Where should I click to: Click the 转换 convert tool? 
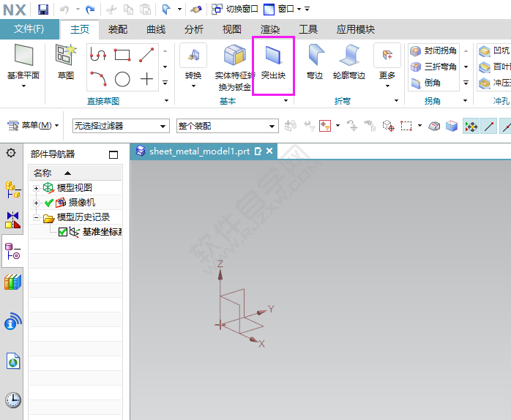tap(193, 62)
